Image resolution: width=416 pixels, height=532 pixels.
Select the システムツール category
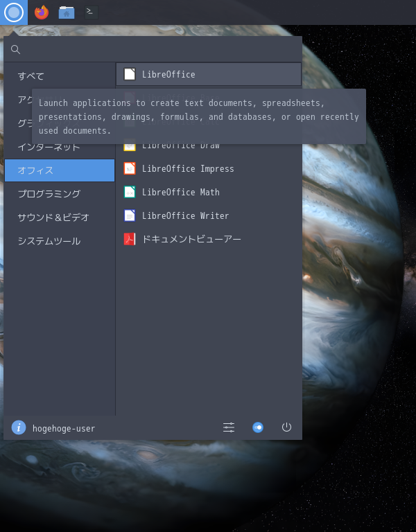coord(60,241)
